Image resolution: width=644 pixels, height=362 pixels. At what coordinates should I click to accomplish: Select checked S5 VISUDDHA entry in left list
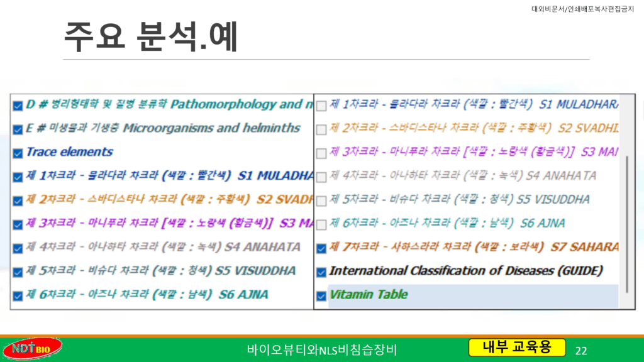(160, 271)
